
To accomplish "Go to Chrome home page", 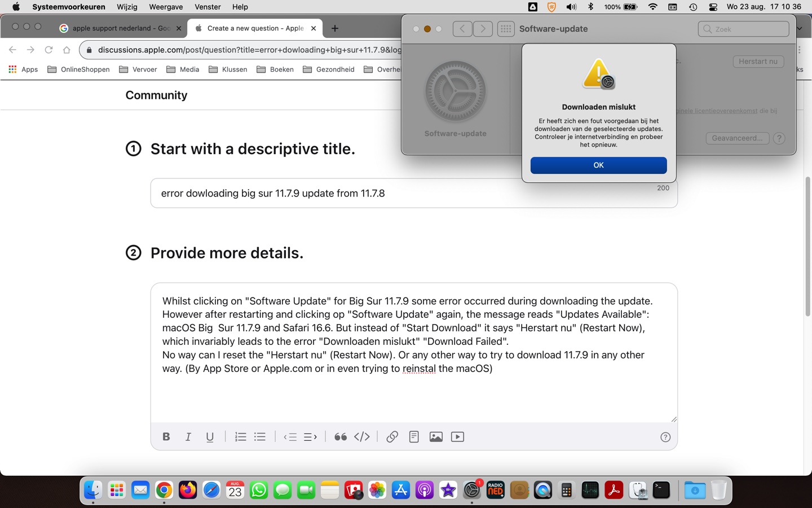I will (67, 50).
